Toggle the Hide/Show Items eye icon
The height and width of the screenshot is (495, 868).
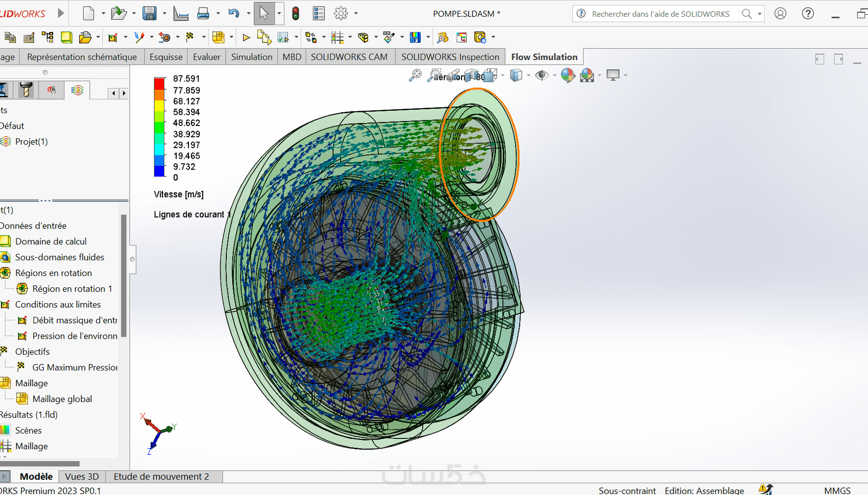pos(541,76)
